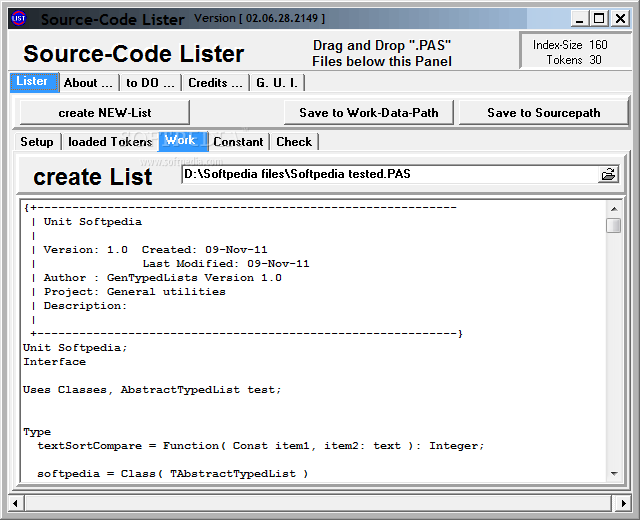Open the Credits ... tab

[216, 83]
